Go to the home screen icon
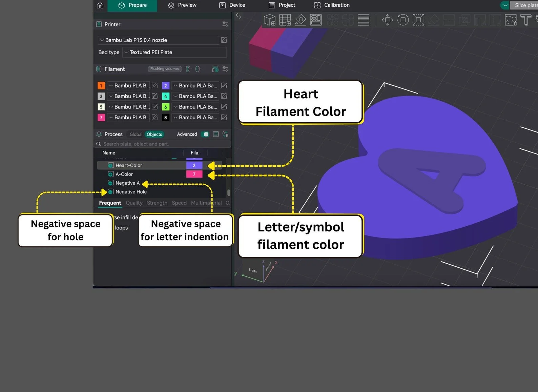This screenshot has height=392, width=538. pos(100,5)
